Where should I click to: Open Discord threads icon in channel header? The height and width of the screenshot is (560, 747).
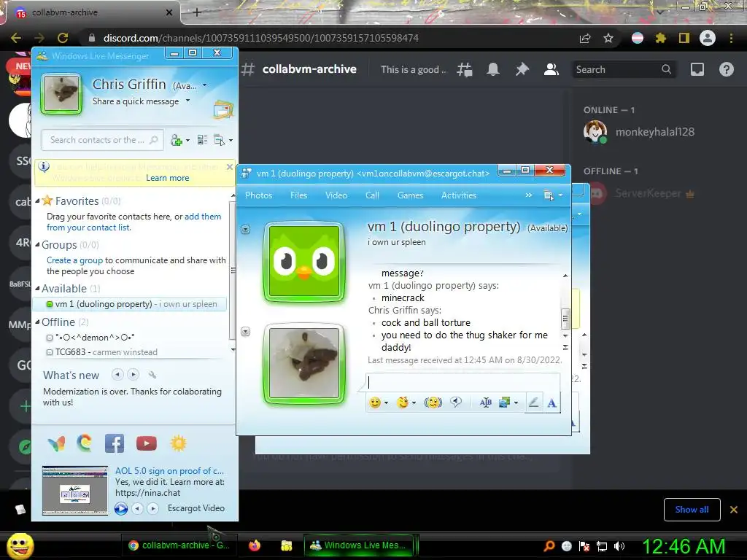[465, 69]
